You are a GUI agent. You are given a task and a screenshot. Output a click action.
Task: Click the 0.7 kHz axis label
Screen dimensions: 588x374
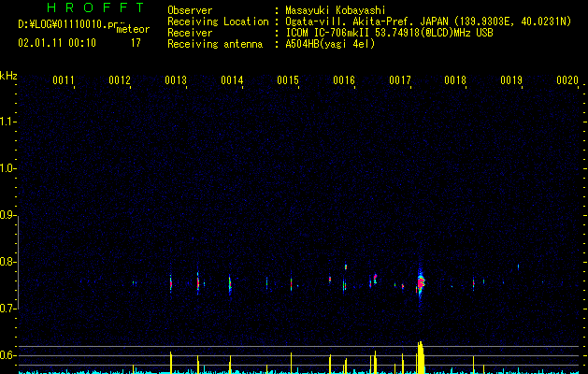click(x=7, y=309)
